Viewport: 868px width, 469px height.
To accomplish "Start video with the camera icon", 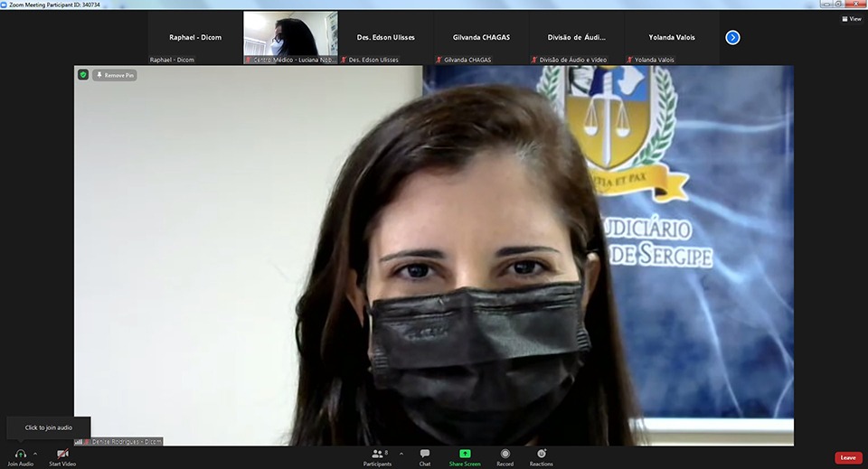I will [x=62, y=454].
